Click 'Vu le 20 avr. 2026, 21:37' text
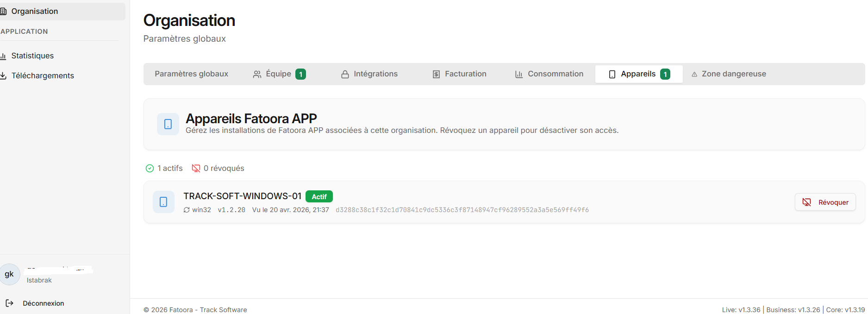The height and width of the screenshot is (314, 868). 291,210
